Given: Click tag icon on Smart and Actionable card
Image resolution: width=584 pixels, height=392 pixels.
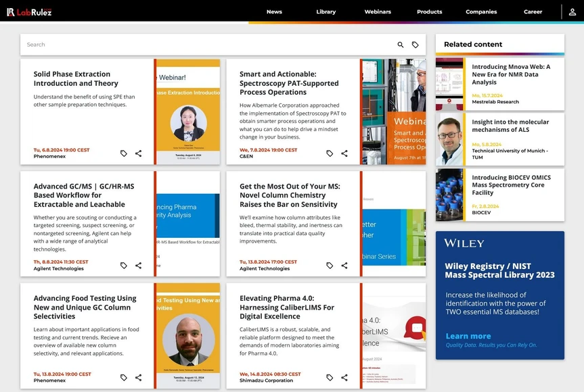Looking at the screenshot, I should 330,153.
